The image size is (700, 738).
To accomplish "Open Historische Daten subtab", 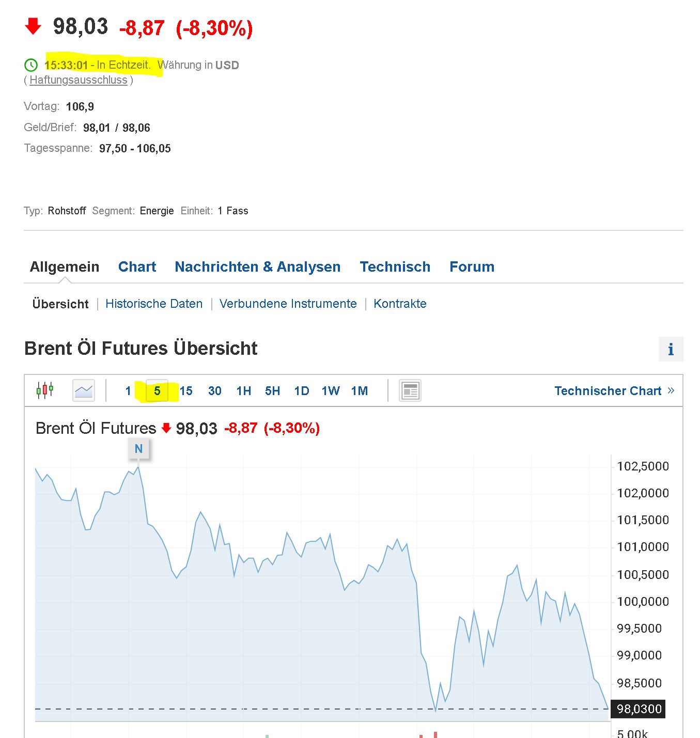I will 154,304.
